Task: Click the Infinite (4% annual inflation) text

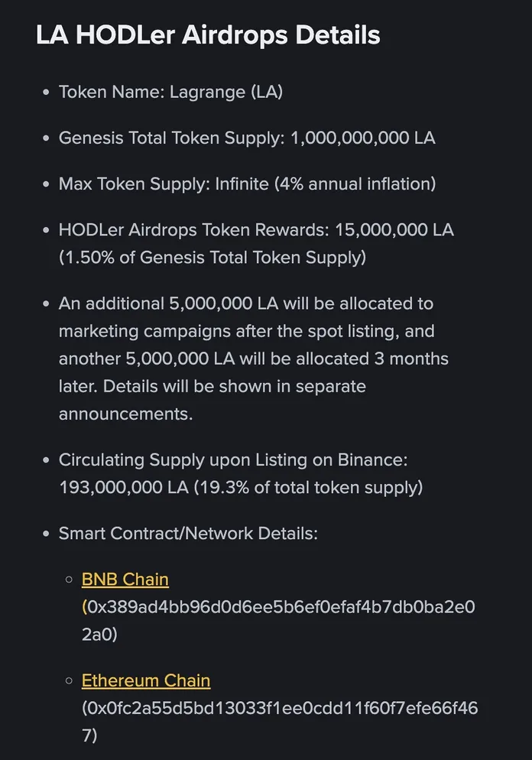Action: coord(325,184)
